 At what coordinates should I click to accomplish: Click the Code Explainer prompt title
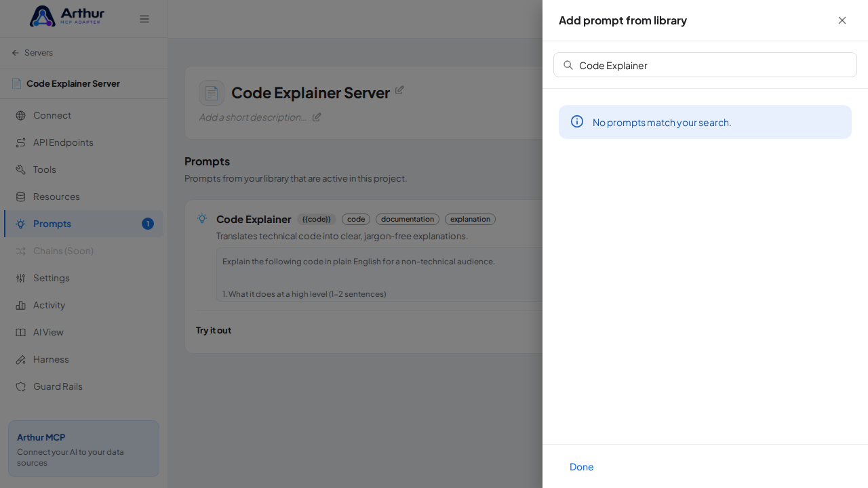[x=254, y=219]
